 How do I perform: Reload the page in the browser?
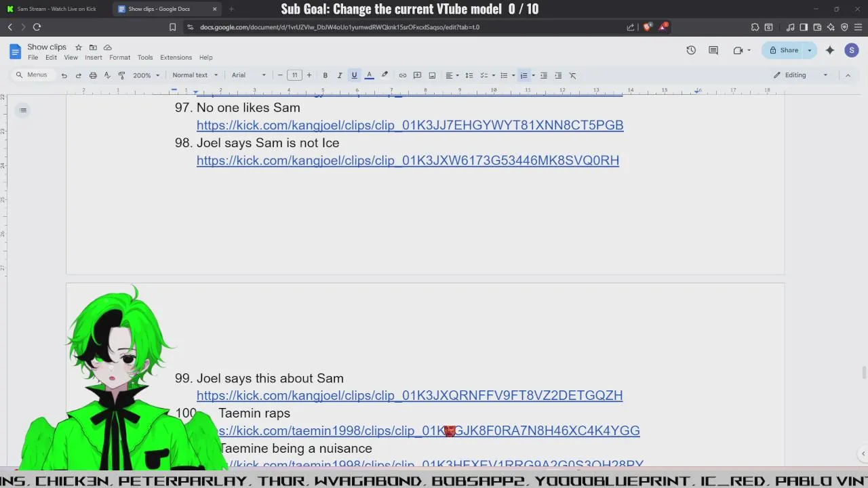[x=37, y=27]
